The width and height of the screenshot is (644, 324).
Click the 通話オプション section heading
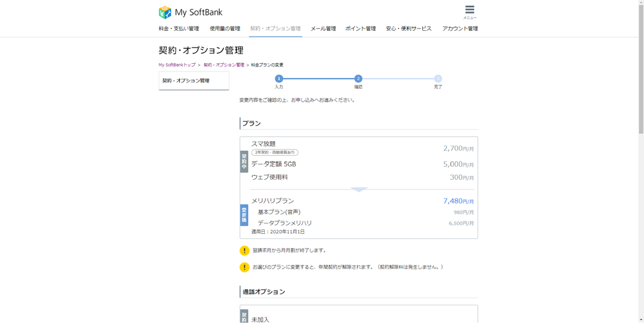click(264, 292)
